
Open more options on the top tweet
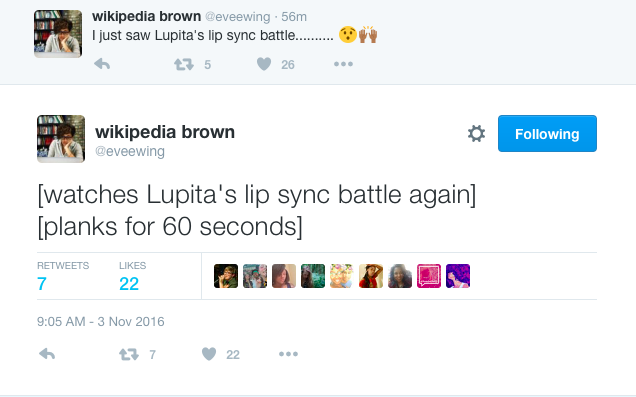click(343, 64)
